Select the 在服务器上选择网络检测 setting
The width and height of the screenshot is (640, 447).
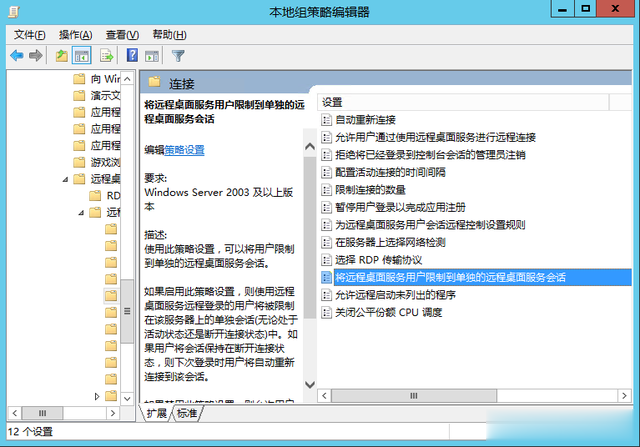pos(390,242)
